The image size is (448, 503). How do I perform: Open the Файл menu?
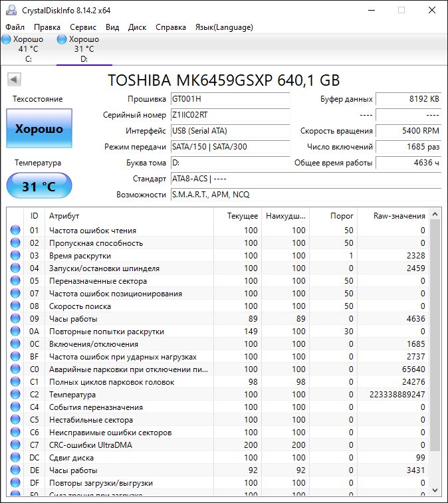(x=15, y=27)
